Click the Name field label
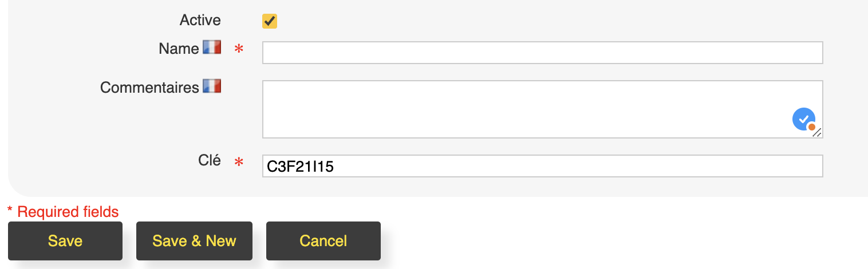 [x=179, y=49]
